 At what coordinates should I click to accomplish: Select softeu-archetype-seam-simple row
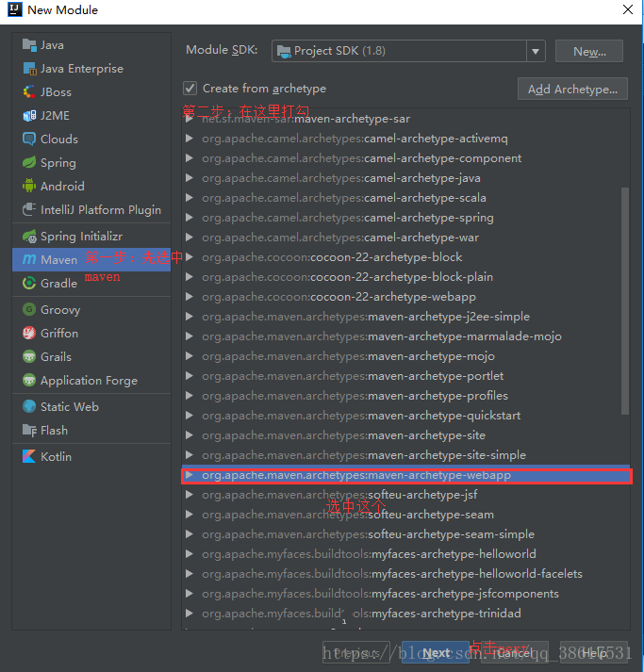point(405,534)
